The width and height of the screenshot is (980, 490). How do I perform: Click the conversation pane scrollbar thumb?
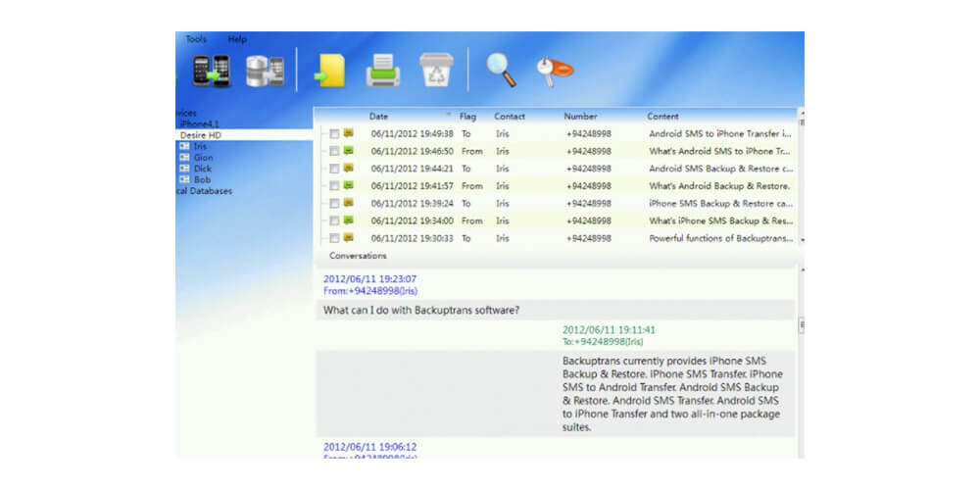coord(802,325)
